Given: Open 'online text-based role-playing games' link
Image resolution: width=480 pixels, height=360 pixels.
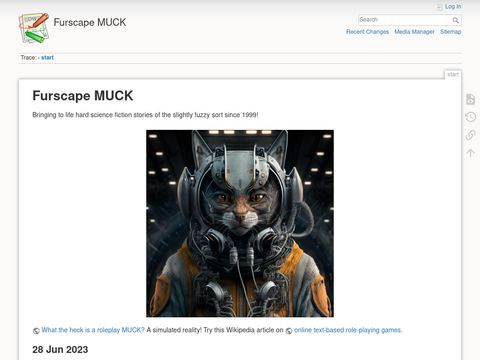Looking at the screenshot, I should pyautogui.click(x=348, y=330).
